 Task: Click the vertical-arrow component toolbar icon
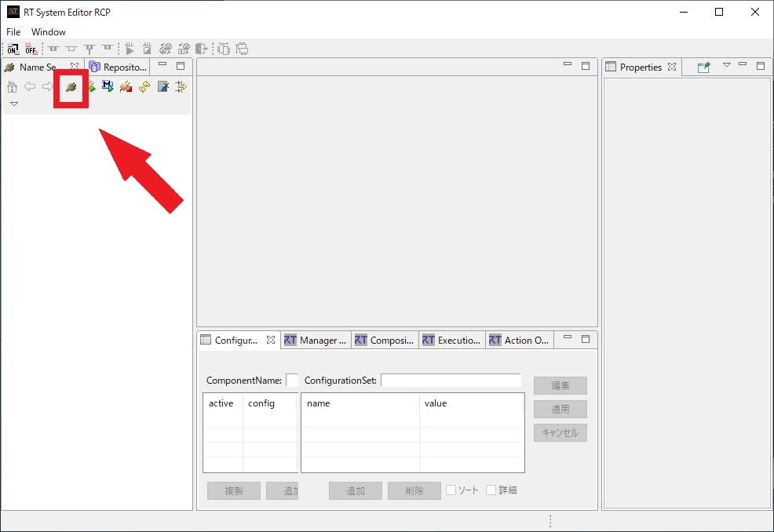tap(242, 49)
